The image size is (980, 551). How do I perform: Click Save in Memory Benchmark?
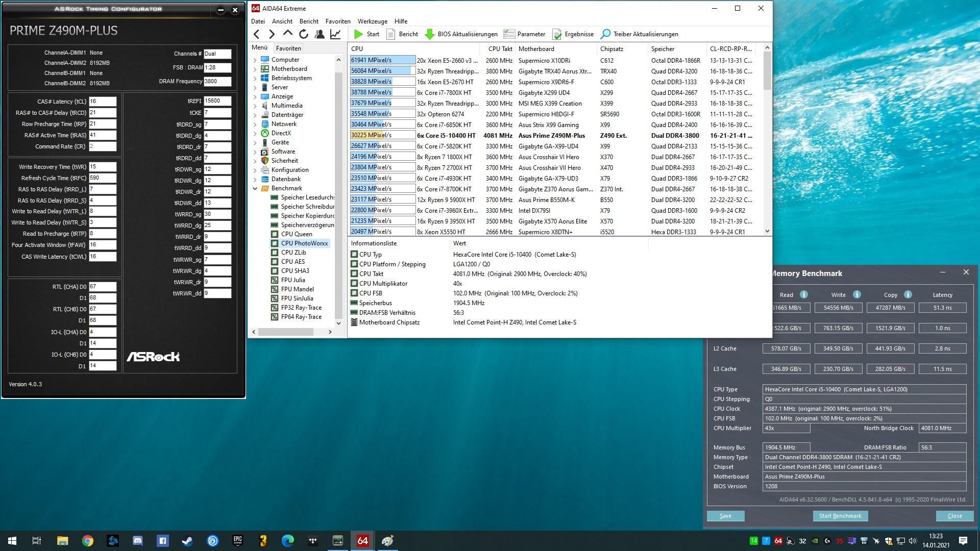[725, 516]
